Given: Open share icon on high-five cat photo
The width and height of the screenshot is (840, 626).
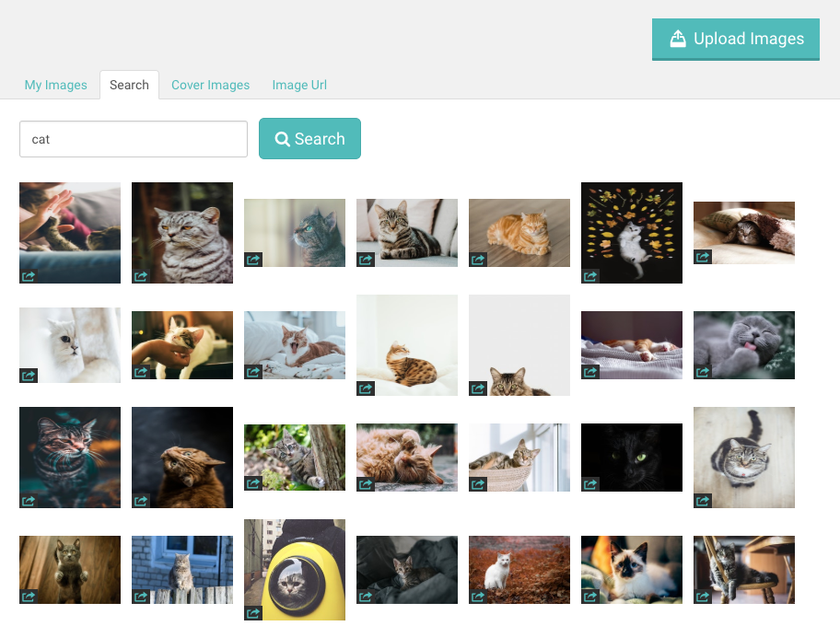Looking at the screenshot, I should (29, 276).
